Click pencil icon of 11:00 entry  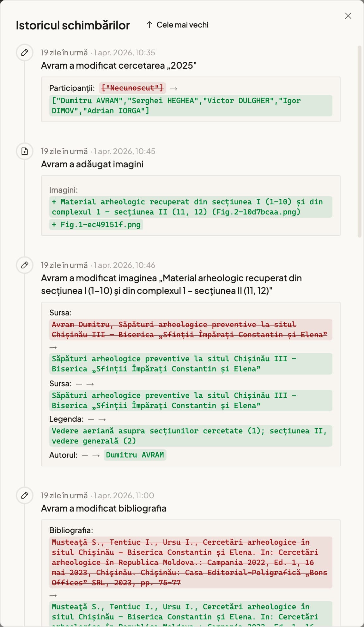(x=25, y=495)
